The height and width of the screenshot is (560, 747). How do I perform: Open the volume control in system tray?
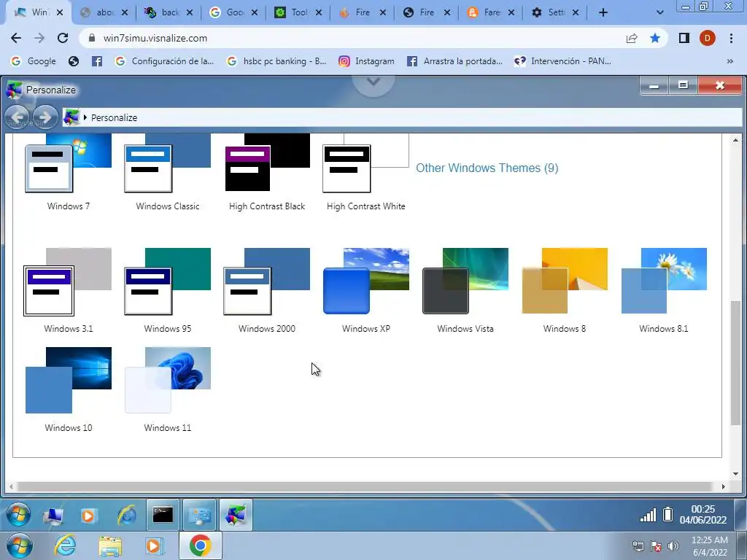(673, 546)
